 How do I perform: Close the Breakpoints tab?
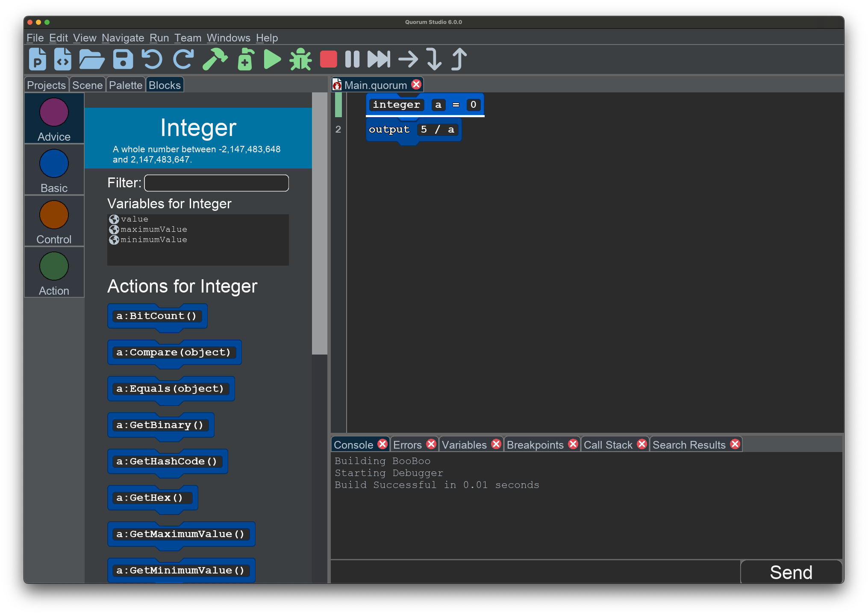point(573,444)
